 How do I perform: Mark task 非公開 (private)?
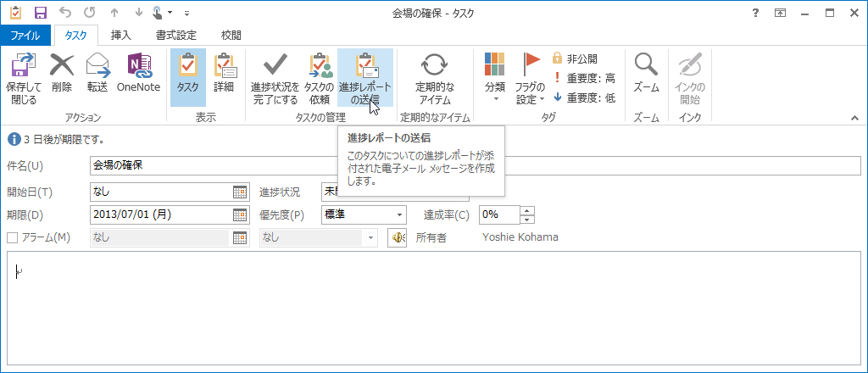click(x=575, y=59)
